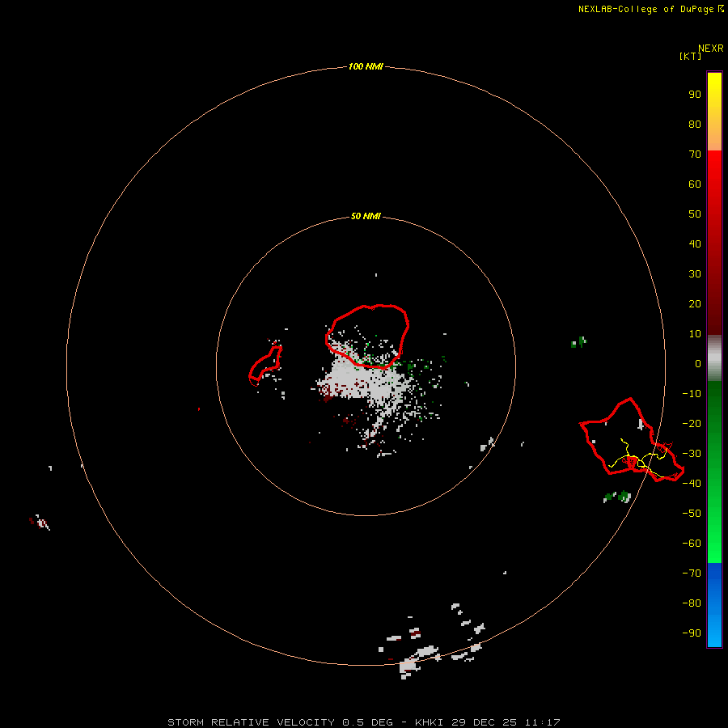Click the KT units label above the scale
The height and width of the screenshot is (728, 728).
coord(690,56)
